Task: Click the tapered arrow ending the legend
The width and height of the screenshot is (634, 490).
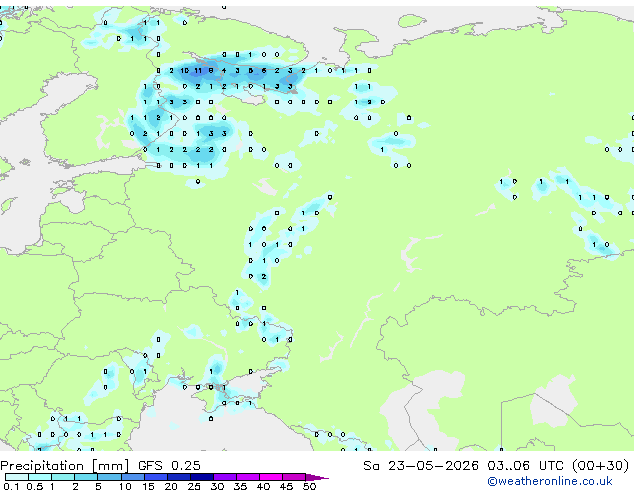Action: [x=317, y=477]
